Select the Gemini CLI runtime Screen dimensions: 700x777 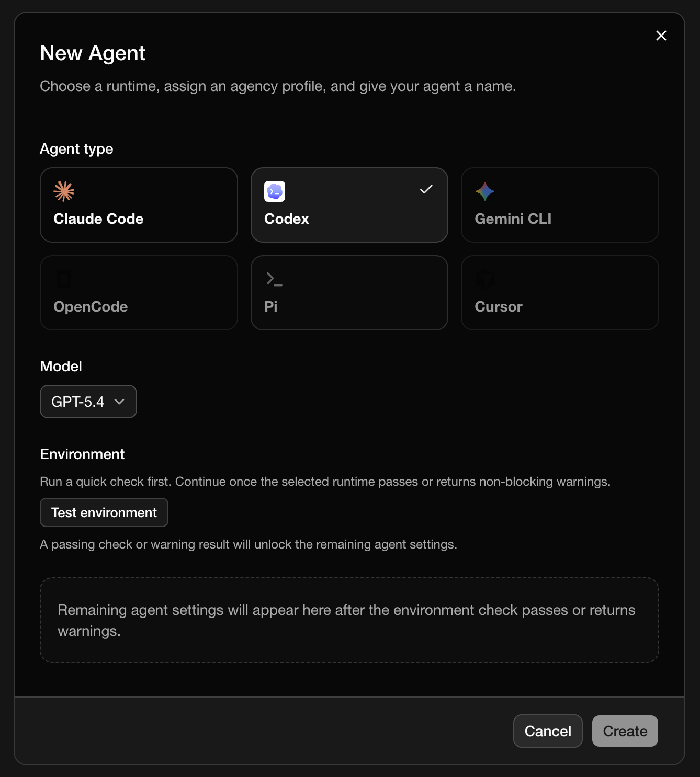tap(560, 205)
